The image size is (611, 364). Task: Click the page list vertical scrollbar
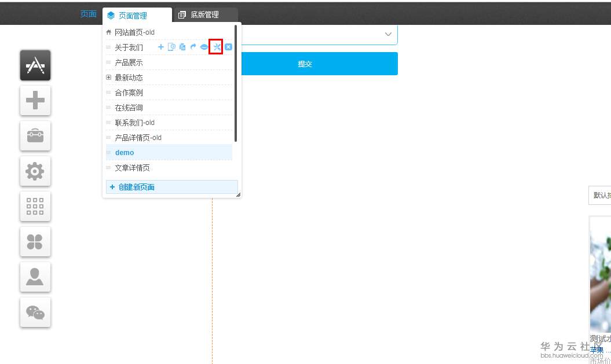click(x=235, y=83)
